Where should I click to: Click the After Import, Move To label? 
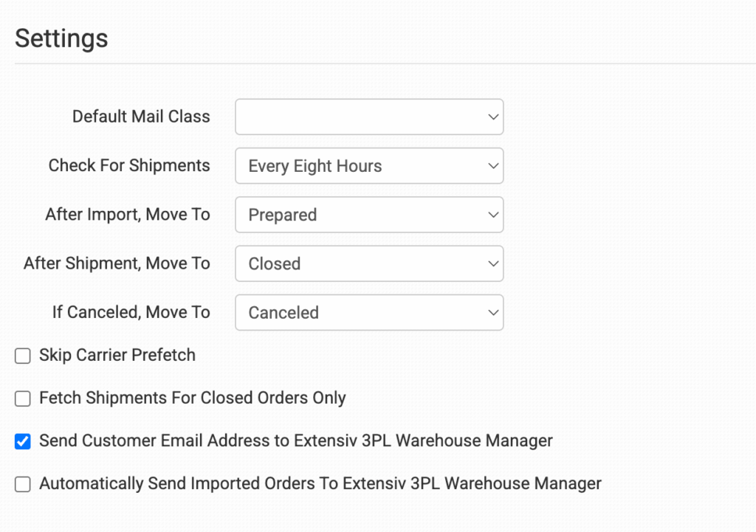tap(128, 214)
